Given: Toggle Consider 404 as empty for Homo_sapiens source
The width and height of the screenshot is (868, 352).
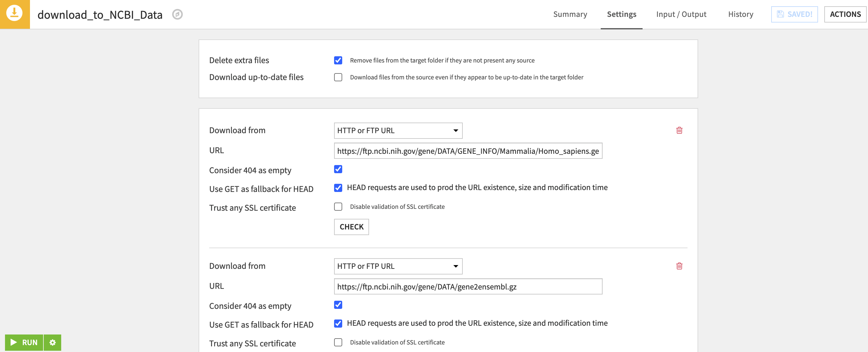Looking at the screenshot, I should click(x=338, y=169).
